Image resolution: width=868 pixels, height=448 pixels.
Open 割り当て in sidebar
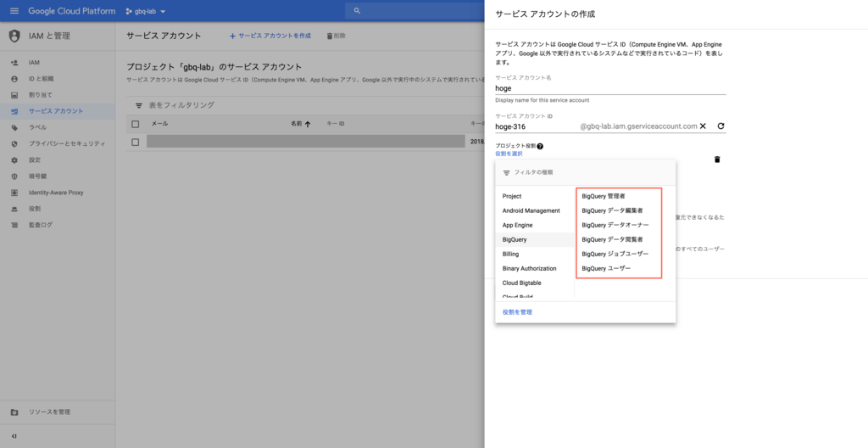(x=58, y=95)
